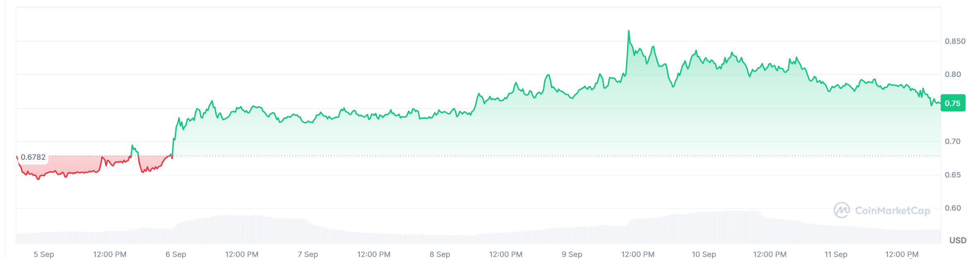The image size is (980, 259).
Task: Click the 0.70 price axis label
Action: [x=953, y=141]
